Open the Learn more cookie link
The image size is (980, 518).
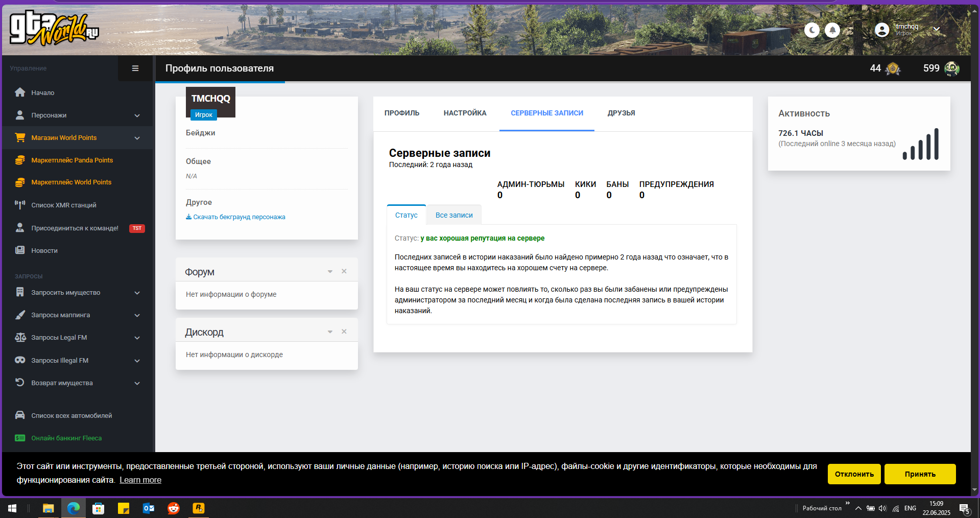[x=140, y=480]
